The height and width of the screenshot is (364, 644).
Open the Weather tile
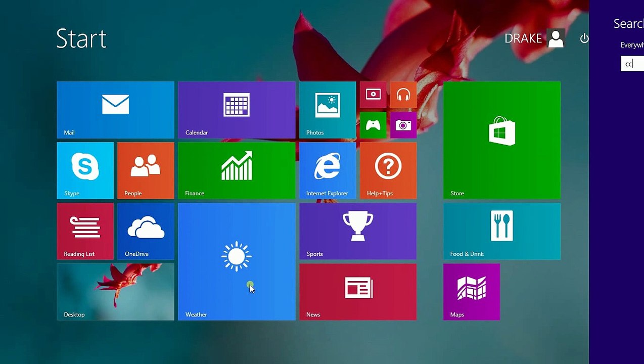click(x=237, y=261)
